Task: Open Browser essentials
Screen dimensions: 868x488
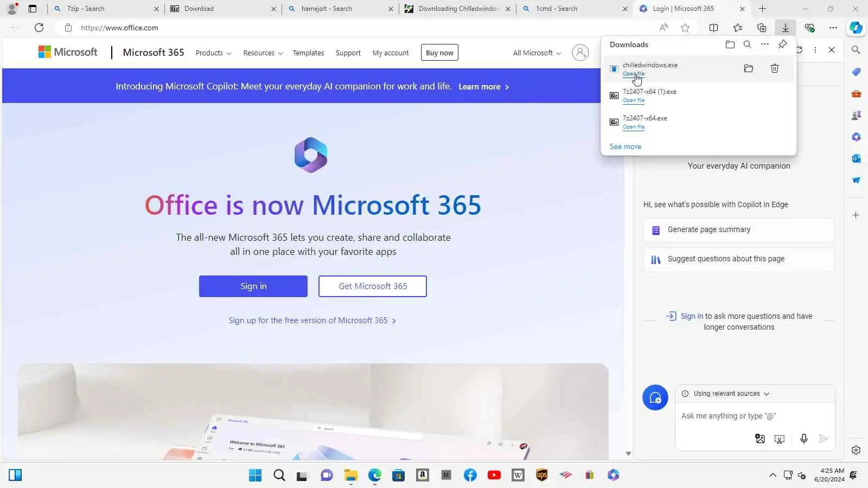Action: point(809,28)
